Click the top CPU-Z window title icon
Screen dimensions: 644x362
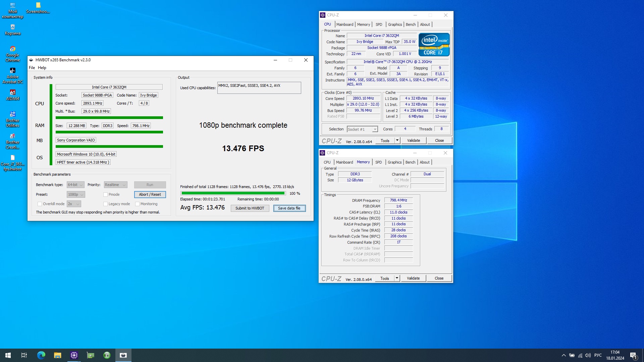(x=323, y=15)
